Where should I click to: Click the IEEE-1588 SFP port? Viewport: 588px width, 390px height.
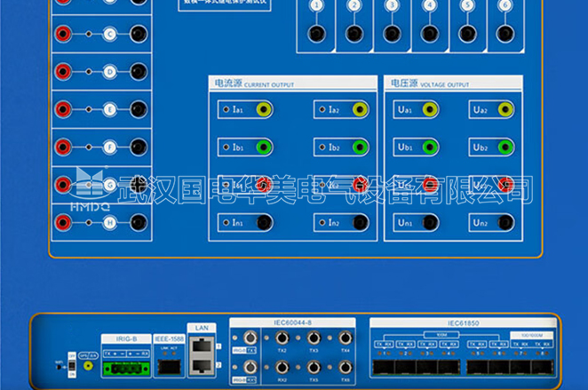(x=169, y=367)
